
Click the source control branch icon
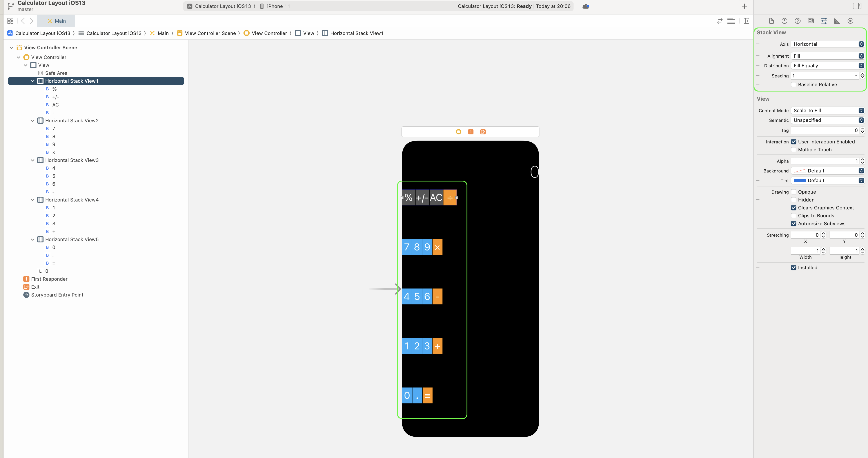11,6
